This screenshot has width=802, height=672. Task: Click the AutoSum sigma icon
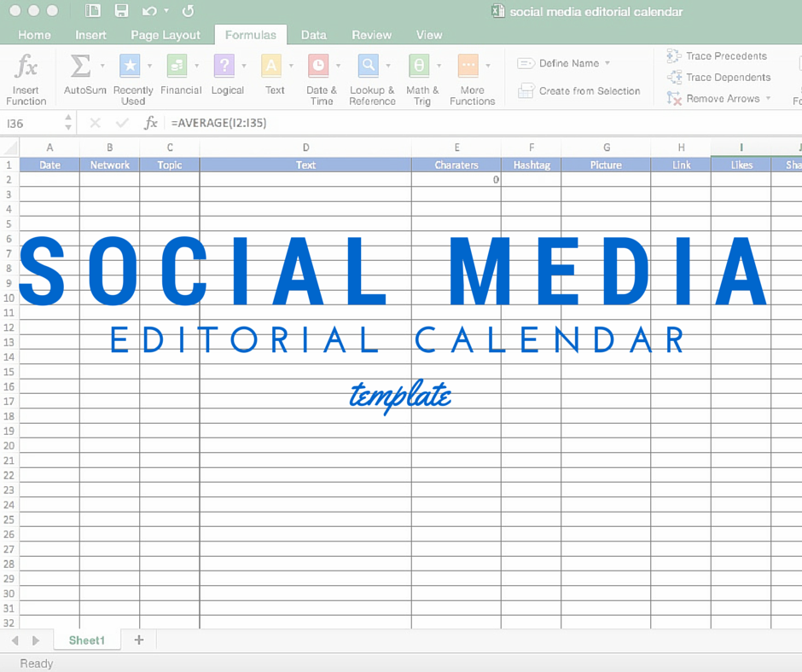coord(80,66)
